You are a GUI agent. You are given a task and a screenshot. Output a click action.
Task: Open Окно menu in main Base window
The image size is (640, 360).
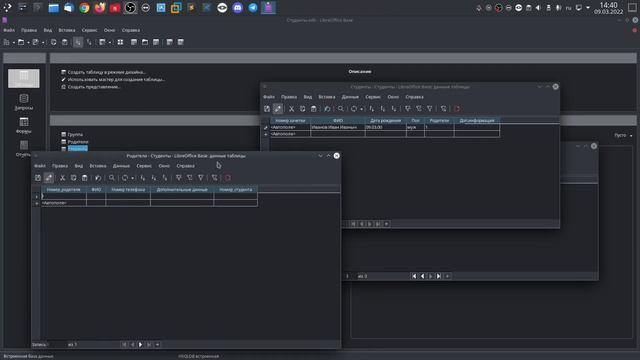pyautogui.click(x=109, y=30)
